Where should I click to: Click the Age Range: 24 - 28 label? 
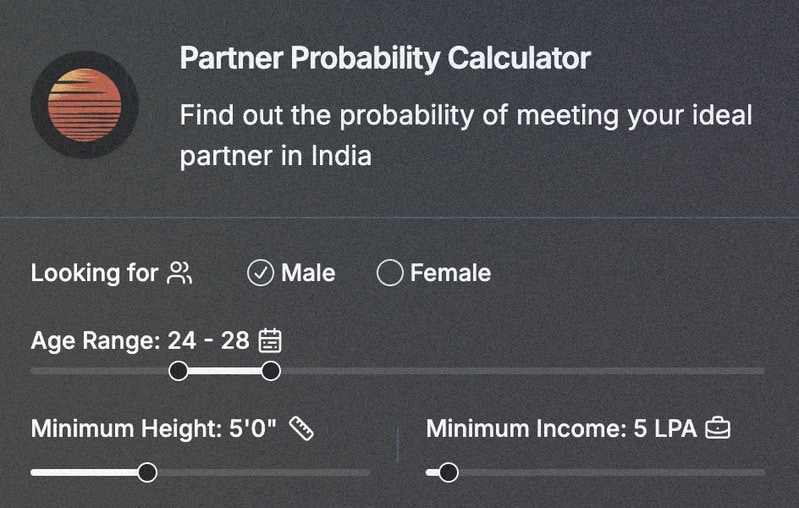140,341
